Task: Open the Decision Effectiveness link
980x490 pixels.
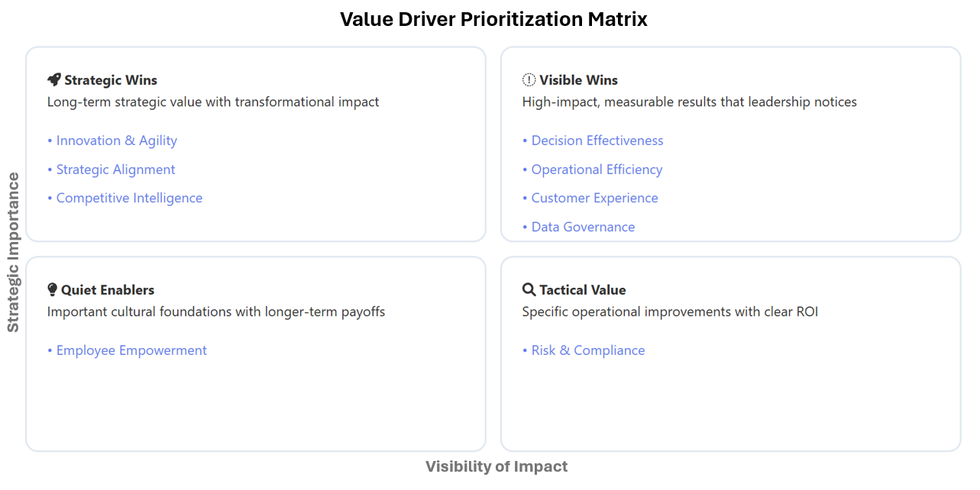Action: click(593, 140)
